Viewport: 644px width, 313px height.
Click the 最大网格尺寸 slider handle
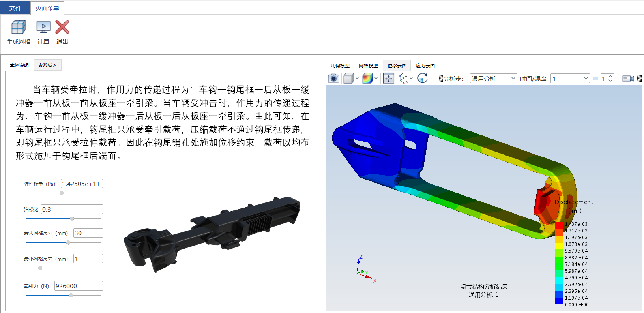point(68,242)
